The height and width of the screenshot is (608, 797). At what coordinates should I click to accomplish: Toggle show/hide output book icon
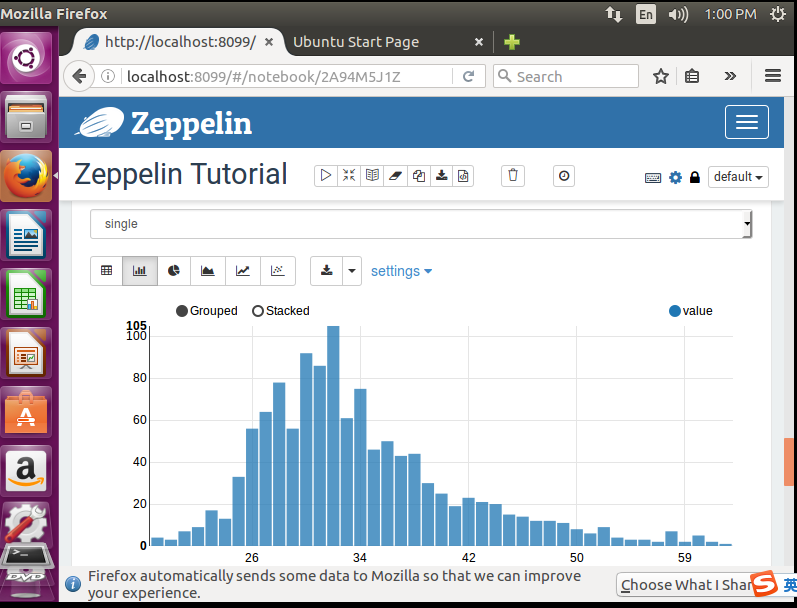point(372,176)
